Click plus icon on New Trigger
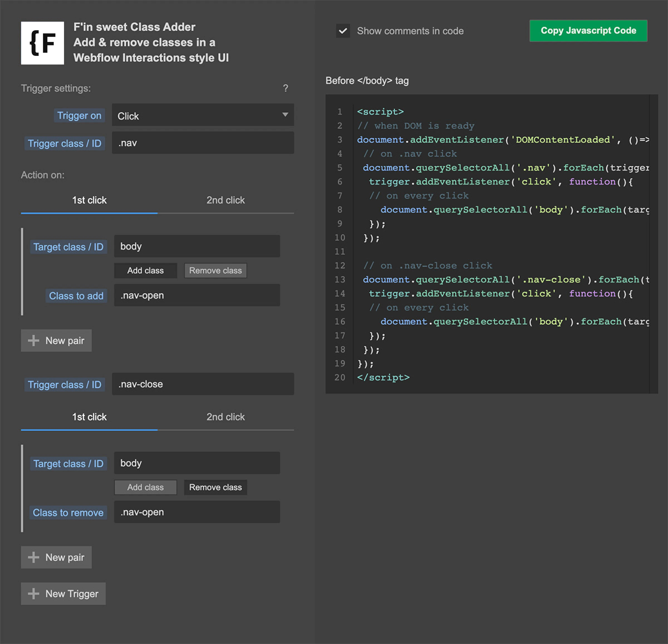The image size is (668, 644). (33, 594)
